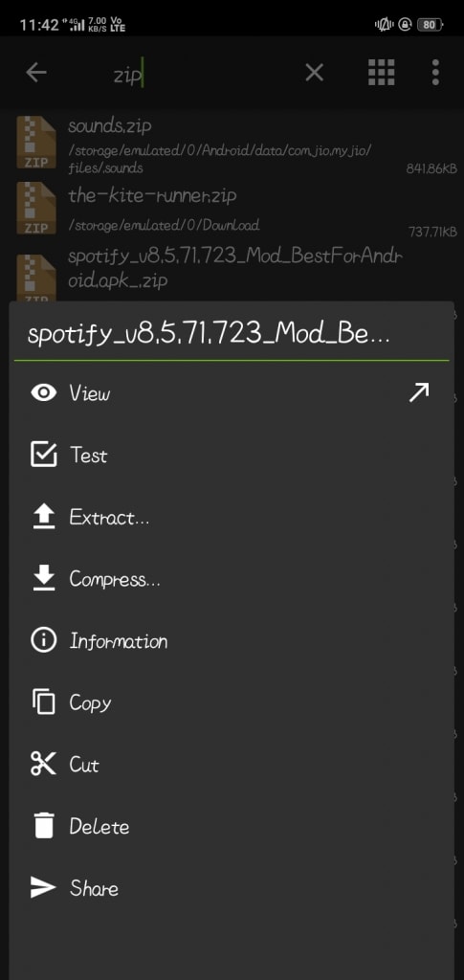Viewport: 464px width, 980px height.
Task: Select the Information menu label
Action: (x=118, y=641)
